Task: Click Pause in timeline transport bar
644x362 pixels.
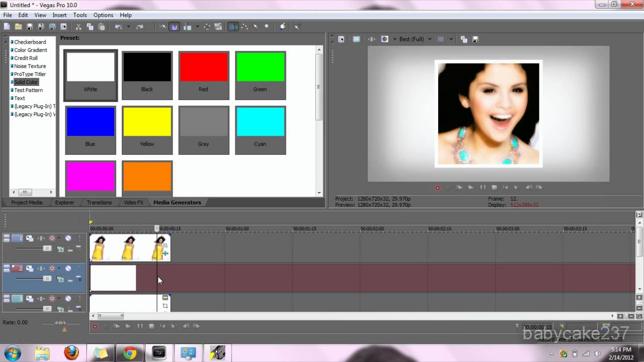Action: click(x=140, y=326)
